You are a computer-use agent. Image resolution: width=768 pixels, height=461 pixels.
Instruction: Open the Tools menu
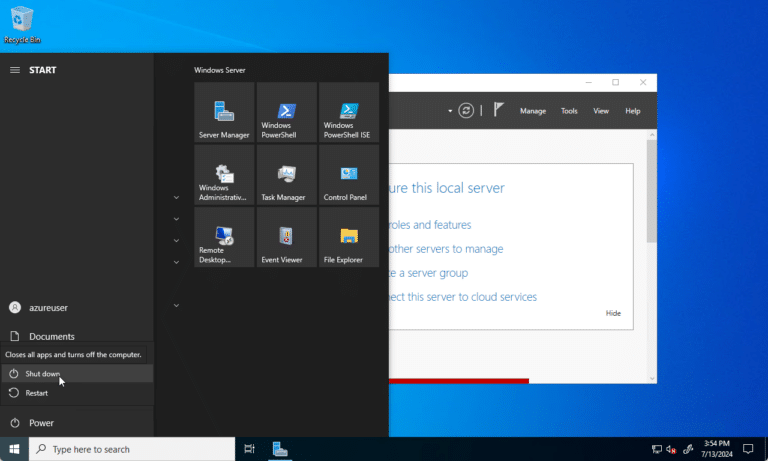(569, 111)
